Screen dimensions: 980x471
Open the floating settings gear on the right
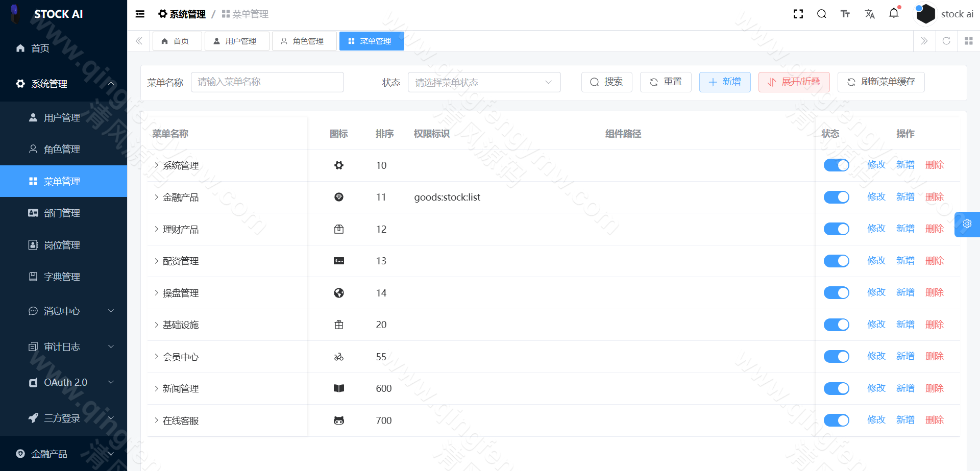(x=967, y=224)
